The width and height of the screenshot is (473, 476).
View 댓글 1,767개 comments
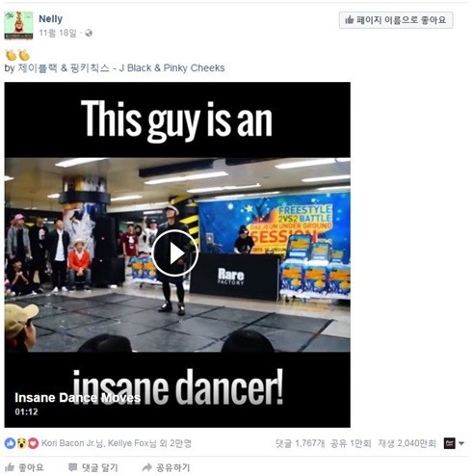coord(301,443)
